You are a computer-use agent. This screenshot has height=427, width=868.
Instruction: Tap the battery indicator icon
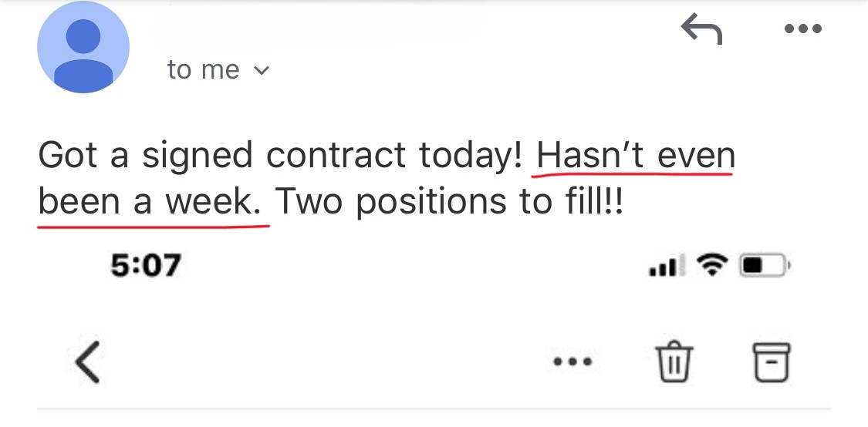(762, 267)
